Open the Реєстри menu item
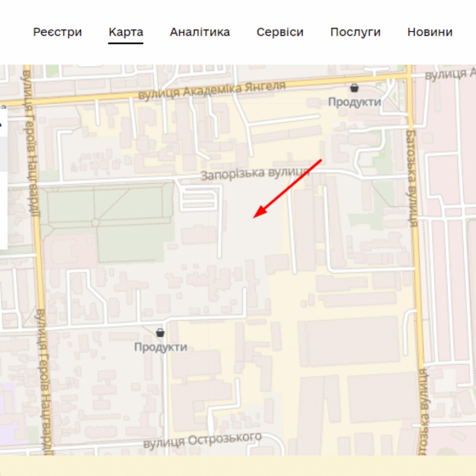476x476 pixels. point(57,32)
